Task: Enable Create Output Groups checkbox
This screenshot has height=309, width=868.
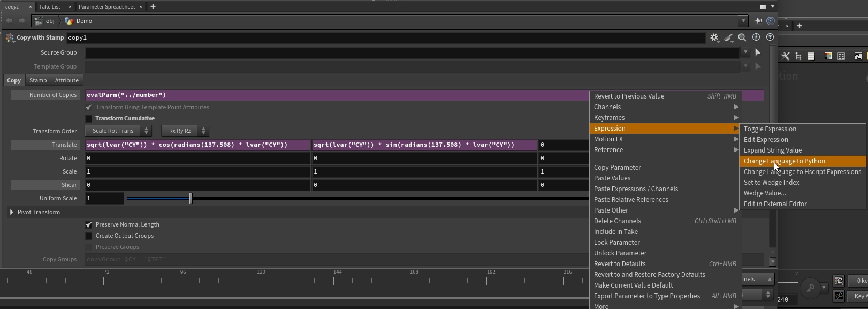Action: tap(89, 236)
